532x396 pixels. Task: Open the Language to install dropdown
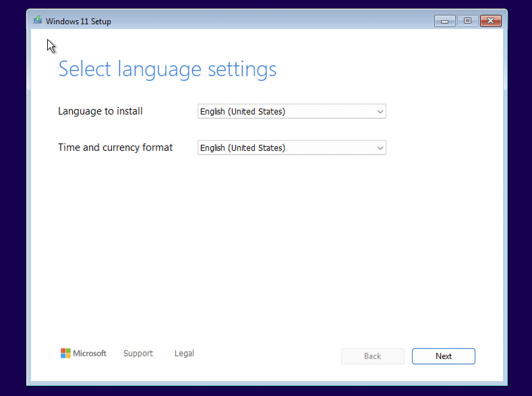click(x=292, y=111)
